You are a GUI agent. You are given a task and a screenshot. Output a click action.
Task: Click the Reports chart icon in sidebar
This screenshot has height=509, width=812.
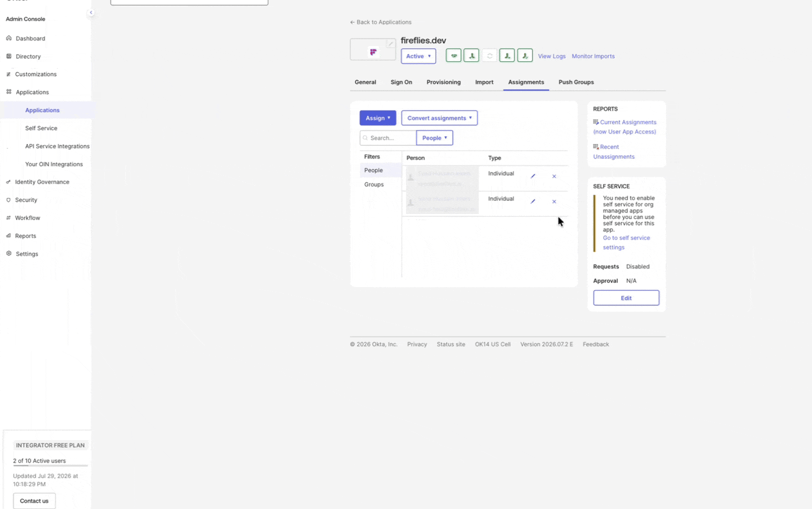[x=8, y=236]
